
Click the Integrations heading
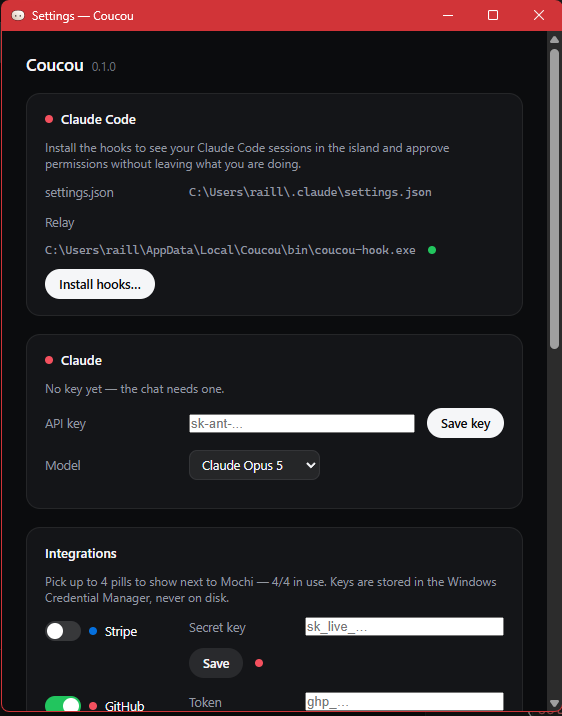[x=81, y=553]
